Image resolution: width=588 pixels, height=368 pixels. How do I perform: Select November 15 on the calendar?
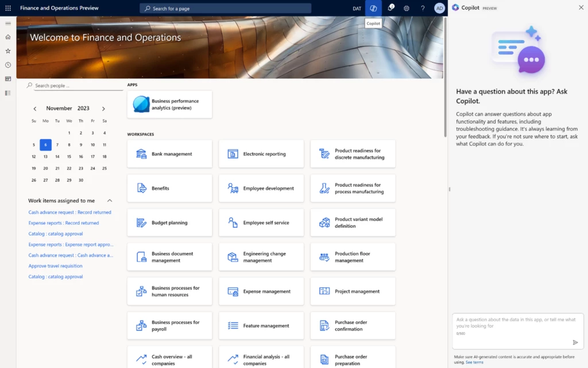(69, 156)
